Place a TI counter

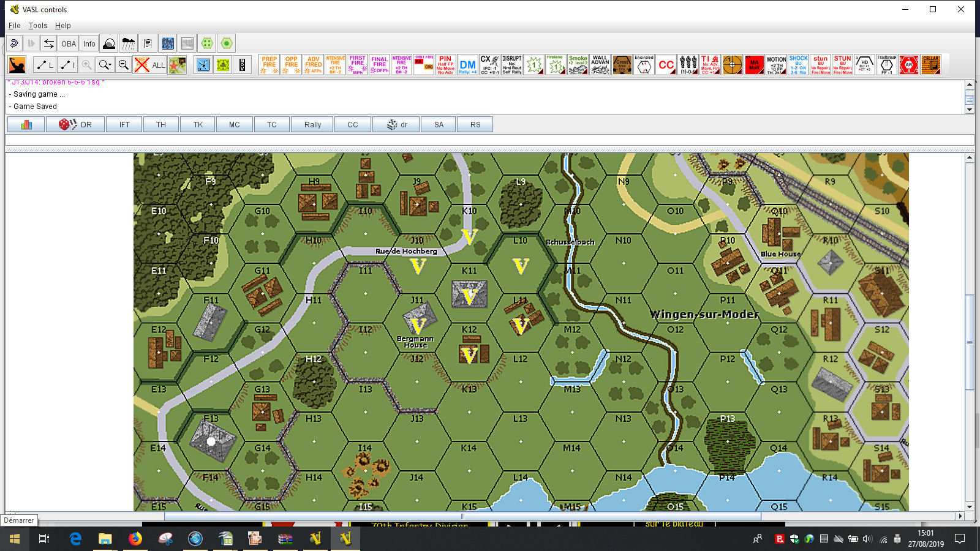(x=710, y=65)
